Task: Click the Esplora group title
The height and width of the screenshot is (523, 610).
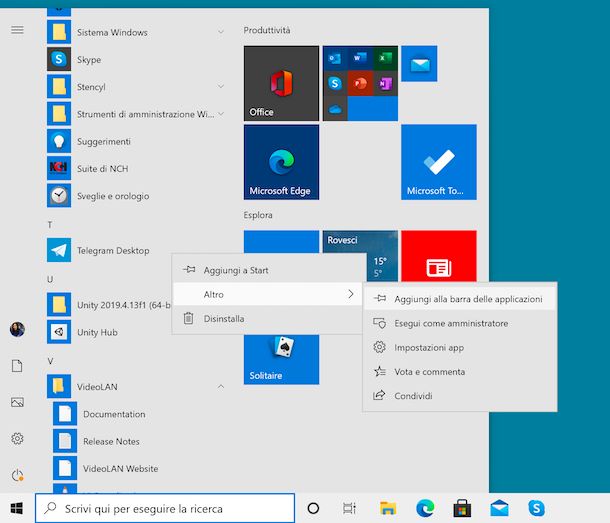Action: pos(258,215)
